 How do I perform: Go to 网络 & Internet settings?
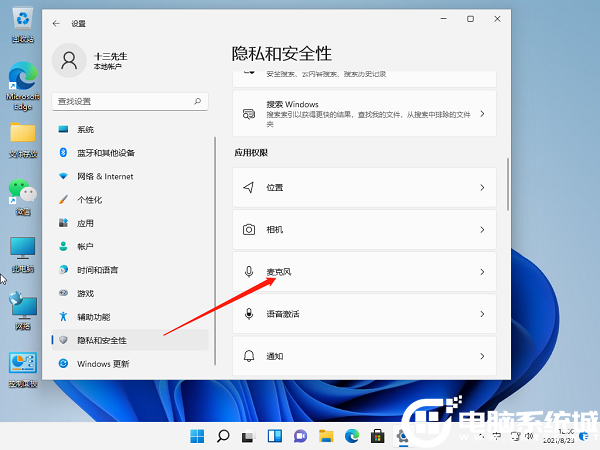click(130, 176)
